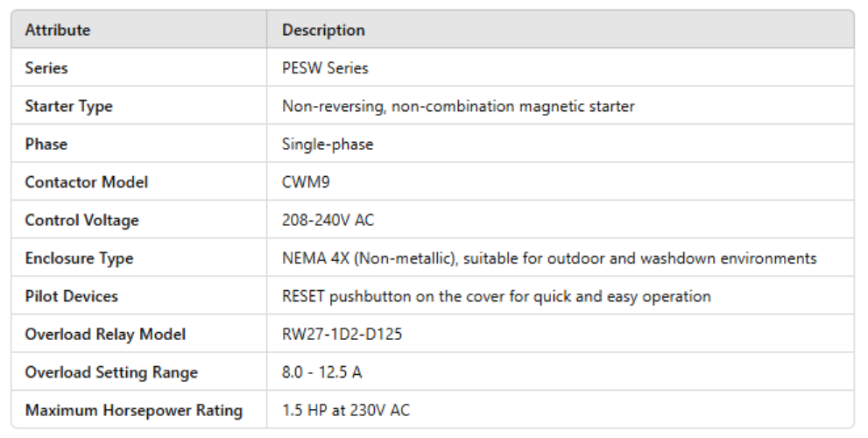Screen dimensions: 868x438
Task: Select the Pilot Devices label
Action: [x=72, y=296]
